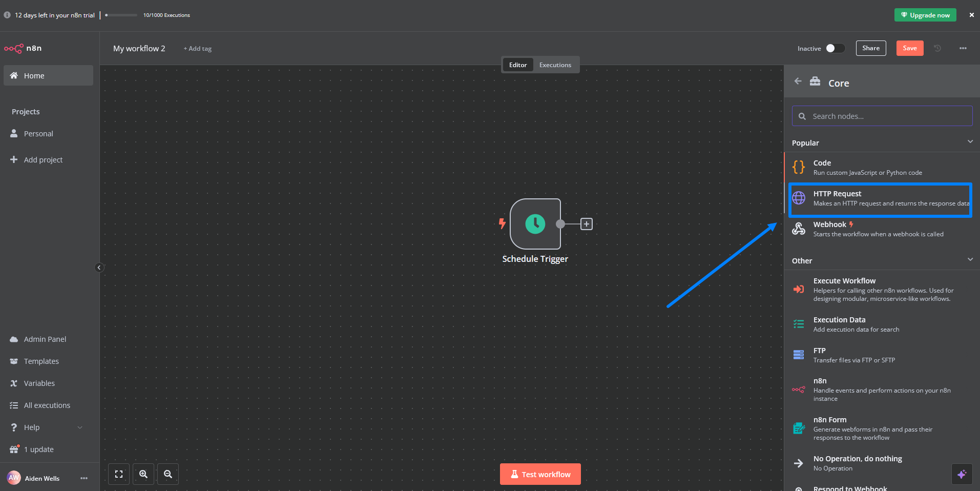Click the executions usage progress bar
The width and height of the screenshot is (980, 491).
(121, 15)
